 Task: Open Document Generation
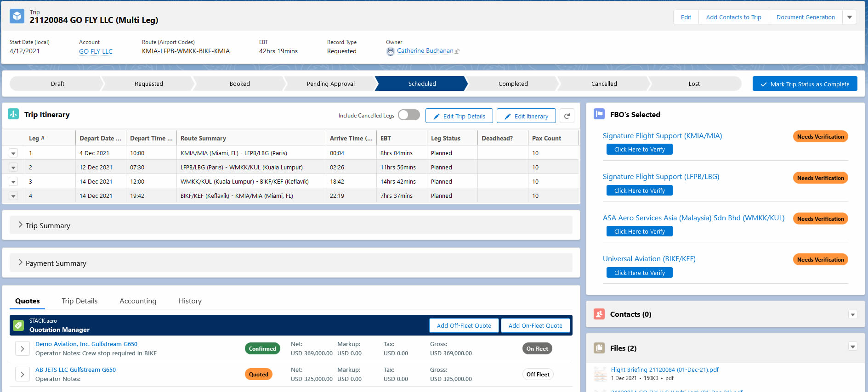[806, 17]
